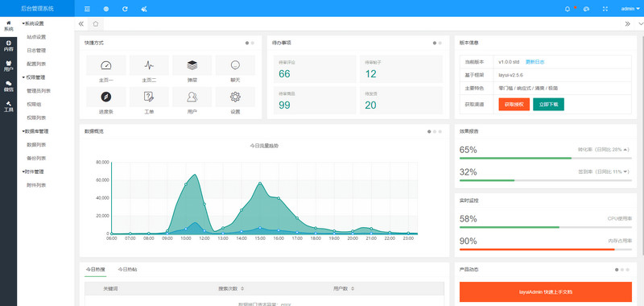Open 数据列表 in the side menu
The height and width of the screenshot is (306, 644).
tap(36, 145)
